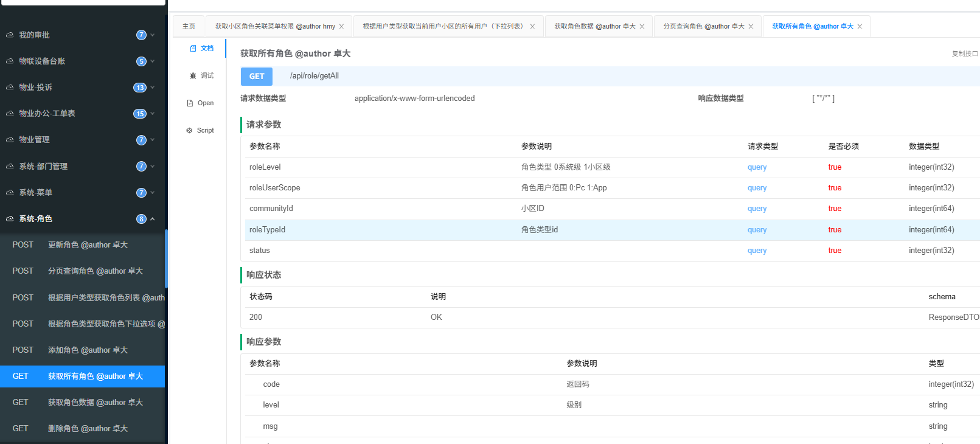The image size is (980, 444).
Task: Click the GET method button
Action: coord(257,77)
